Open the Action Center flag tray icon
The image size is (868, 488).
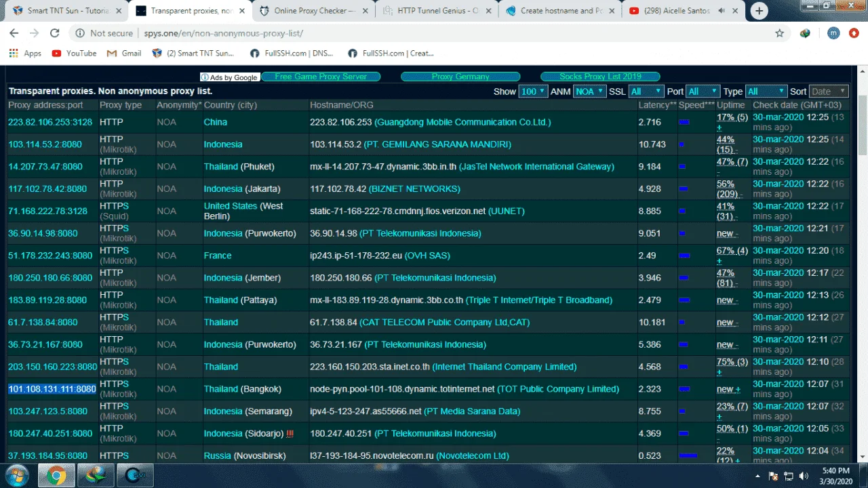pos(773,476)
